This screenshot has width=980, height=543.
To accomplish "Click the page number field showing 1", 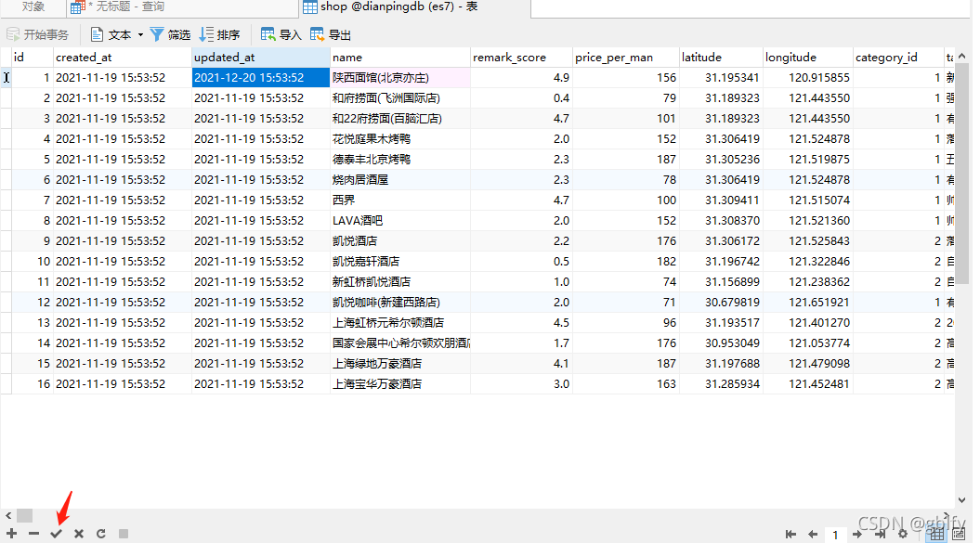I will tap(835, 535).
